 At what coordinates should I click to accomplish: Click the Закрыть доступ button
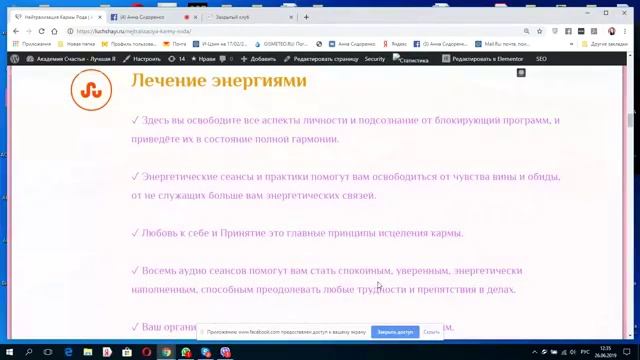[x=395, y=332]
